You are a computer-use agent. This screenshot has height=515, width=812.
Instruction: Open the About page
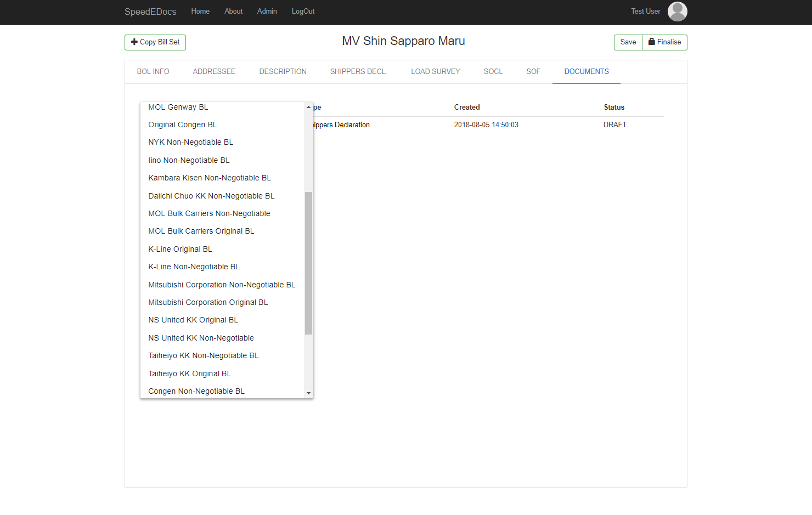click(x=233, y=12)
